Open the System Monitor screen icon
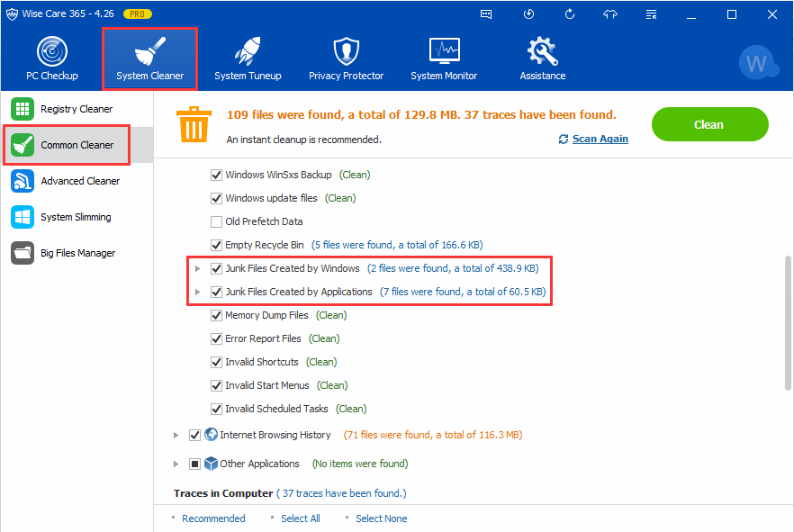794x532 pixels. point(444,51)
